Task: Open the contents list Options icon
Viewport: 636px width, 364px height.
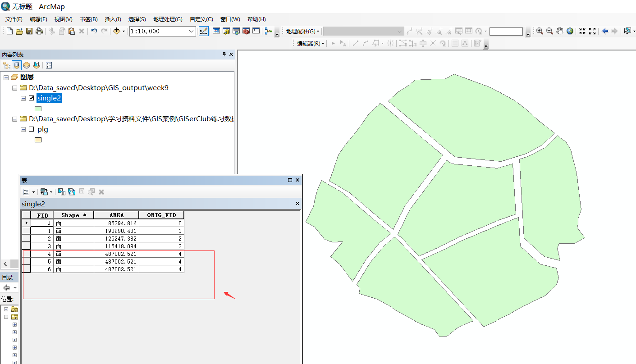Action: point(49,65)
